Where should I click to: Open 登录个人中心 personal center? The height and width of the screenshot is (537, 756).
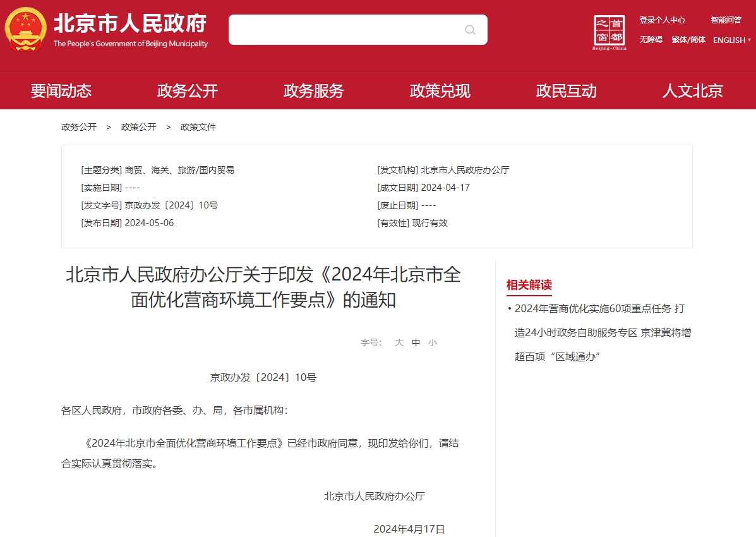point(663,20)
